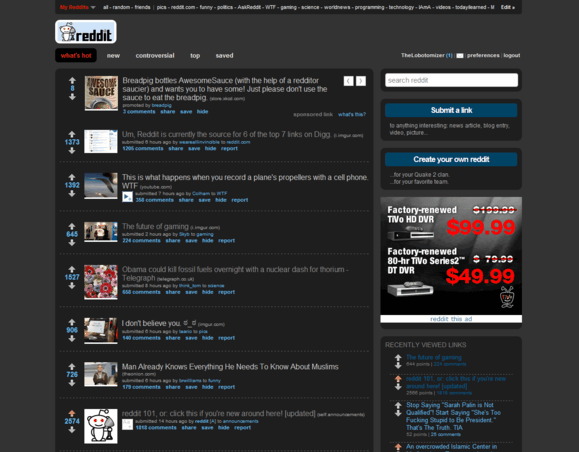Click save under the Obama thorium post
The width and height of the screenshot is (579, 452).
pyautogui.click(x=191, y=292)
